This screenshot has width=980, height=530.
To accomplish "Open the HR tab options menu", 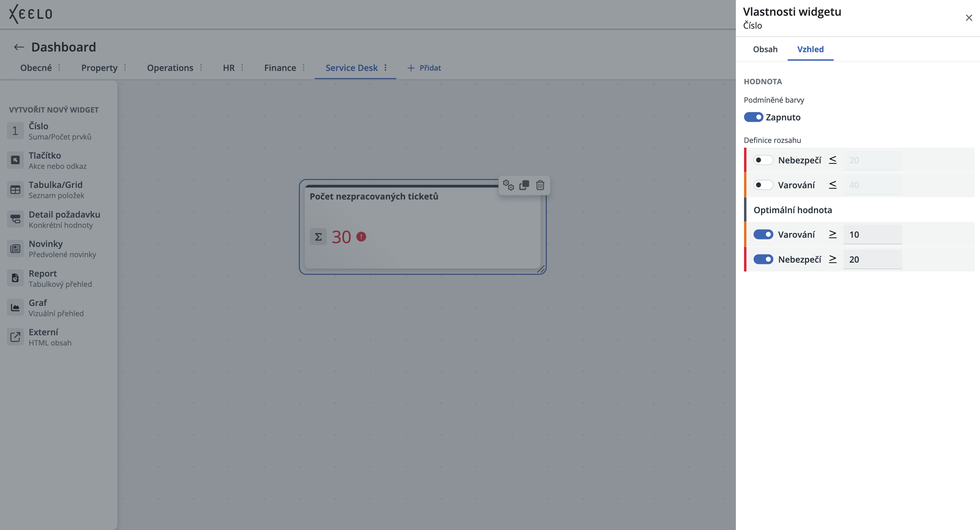I will (x=242, y=68).
